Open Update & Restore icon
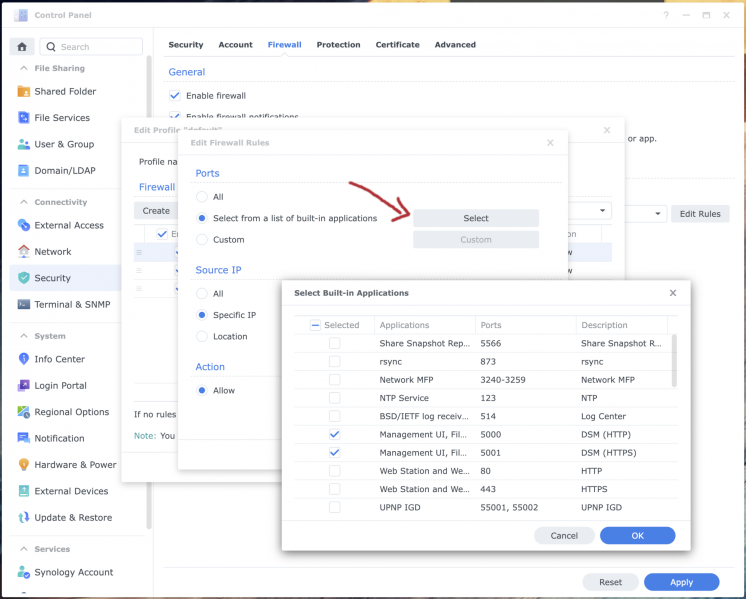The image size is (746, 599). [23, 517]
